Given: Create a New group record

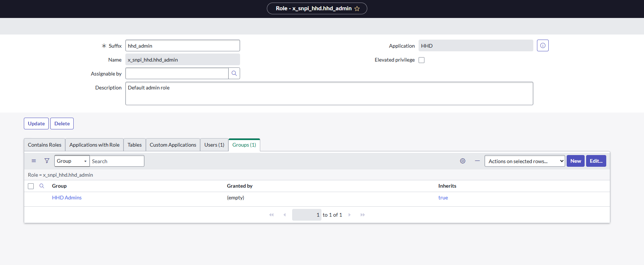Looking at the screenshot, I should 575,161.
